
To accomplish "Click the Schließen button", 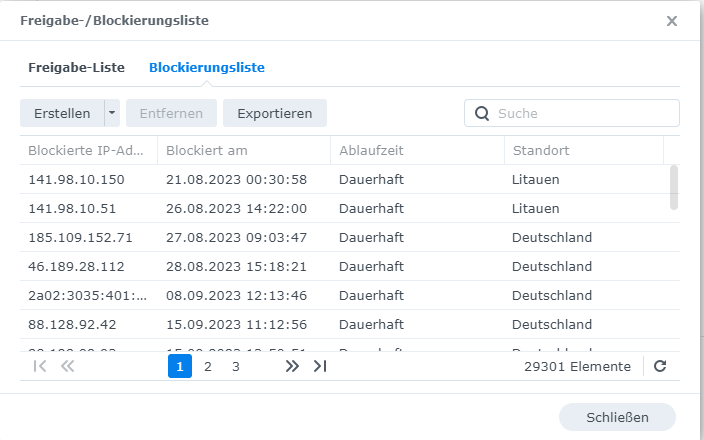I will [x=617, y=417].
